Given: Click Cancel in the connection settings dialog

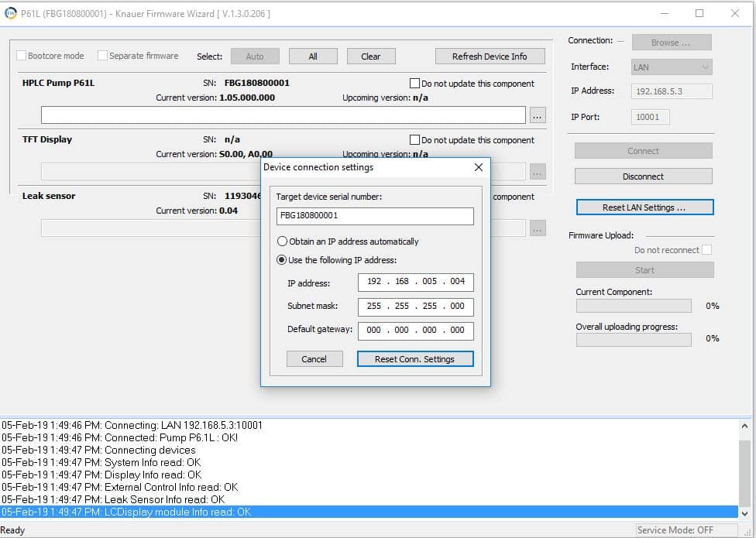Looking at the screenshot, I should pos(314,359).
